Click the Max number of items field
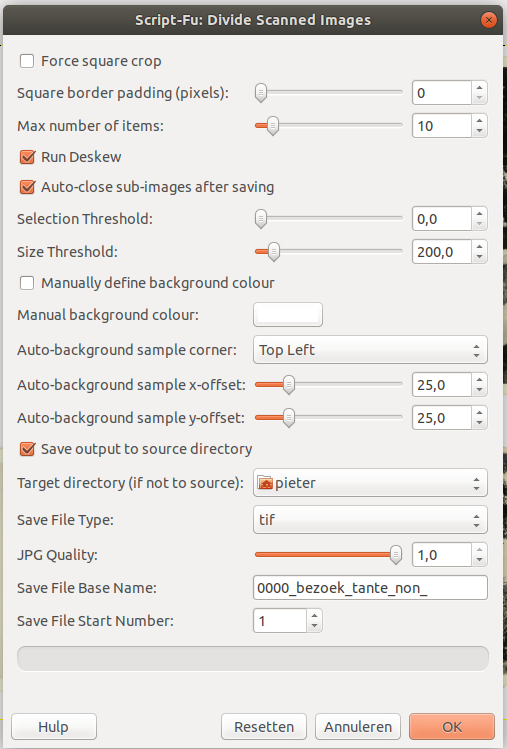507x749 pixels. tap(442, 126)
